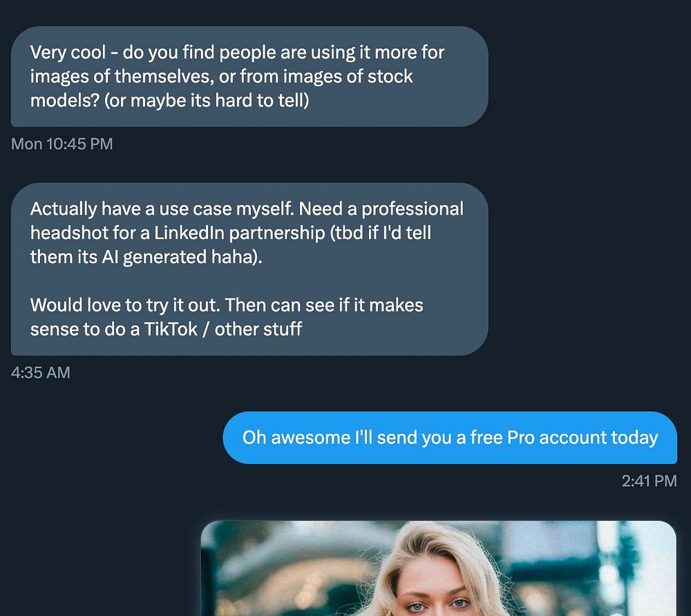Click the "Very cool" stock models message bubble
The width and height of the screenshot is (691, 616).
coord(249,76)
